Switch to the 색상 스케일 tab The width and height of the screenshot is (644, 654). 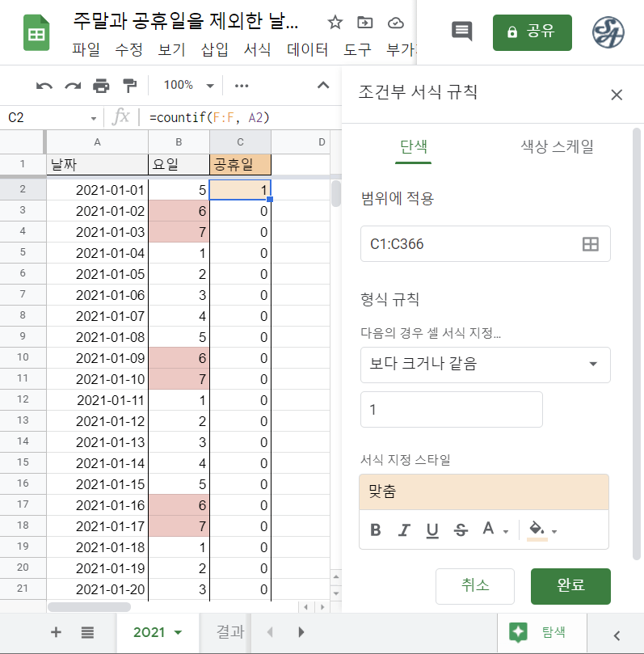point(557,146)
